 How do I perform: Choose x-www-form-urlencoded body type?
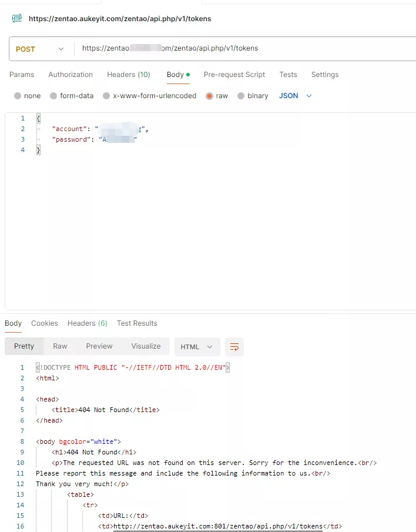(x=149, y=96)
